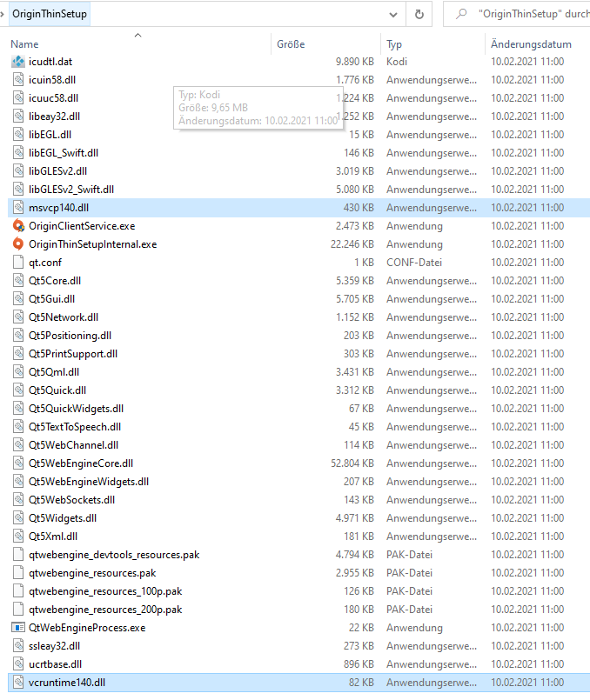
Task: Click the Kodi type cell of icudtl.dat
Action: [x=397, y=62]
